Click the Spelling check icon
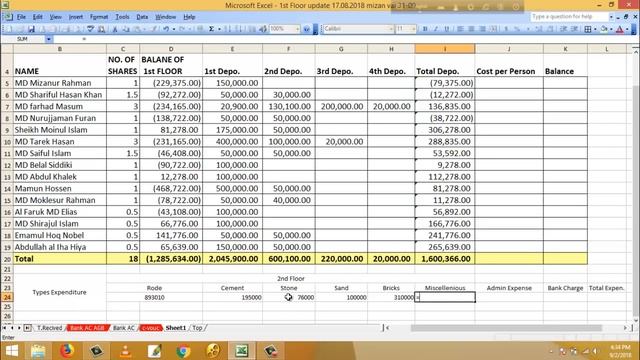640x360 pixels. (91, 29)
